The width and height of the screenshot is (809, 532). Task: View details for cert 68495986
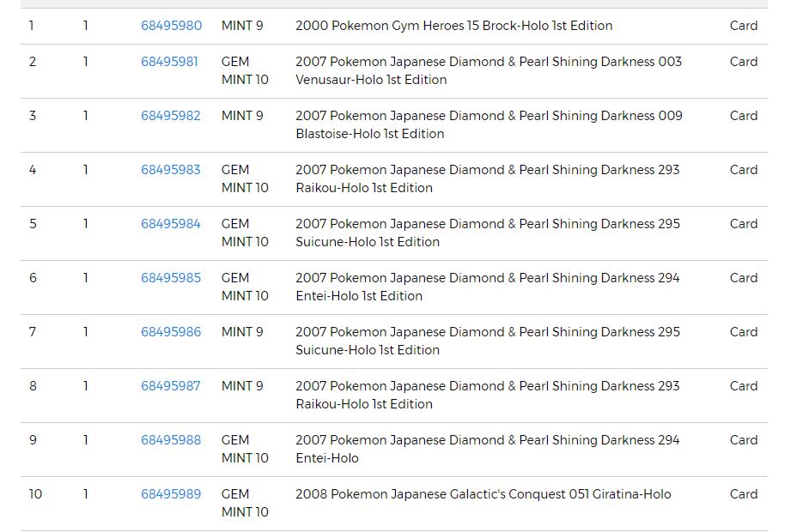click(171, 332)
